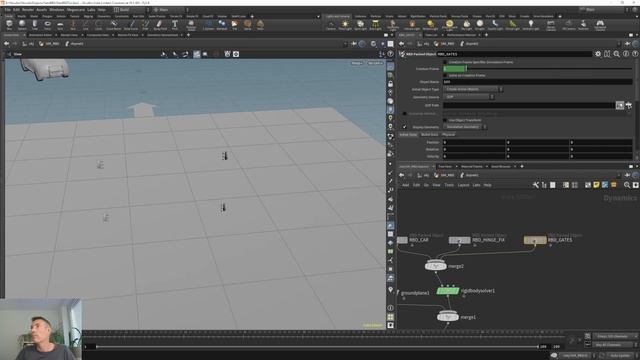Screen dimensions: 640x360
Task: Add a new scene view pane tab
Action: pos(188,35)
